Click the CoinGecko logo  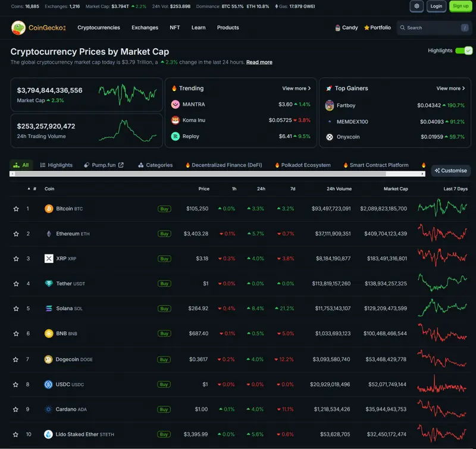[x=38, y=27]
